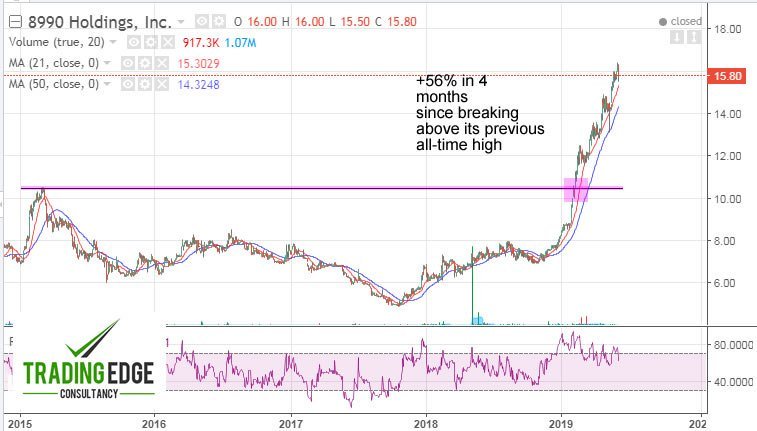The height and width of the screenshot is (431, 757).
Task: Click the MA 50 value 14.3248
Action: point(198,85)
